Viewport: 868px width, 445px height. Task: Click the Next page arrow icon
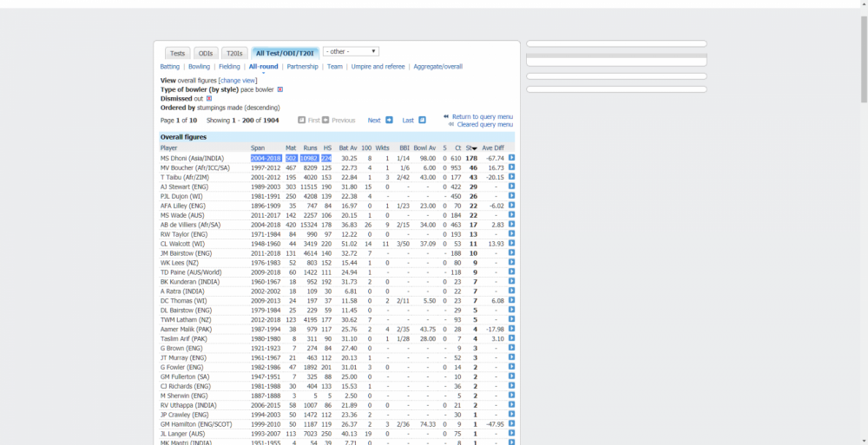click(x=389, y=120)
